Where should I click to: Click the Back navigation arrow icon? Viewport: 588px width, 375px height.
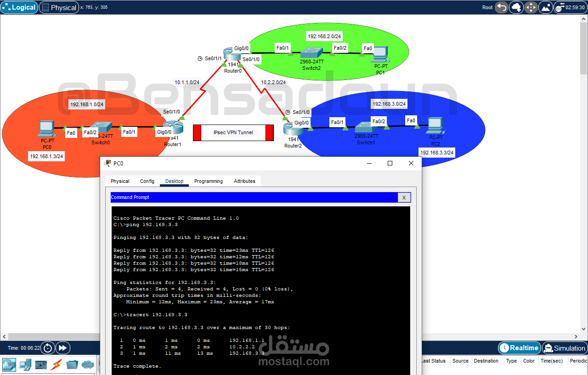502,7
